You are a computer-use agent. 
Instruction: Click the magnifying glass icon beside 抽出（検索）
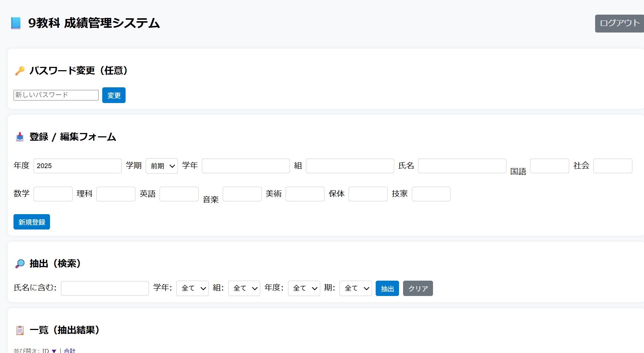coord(20,263)
